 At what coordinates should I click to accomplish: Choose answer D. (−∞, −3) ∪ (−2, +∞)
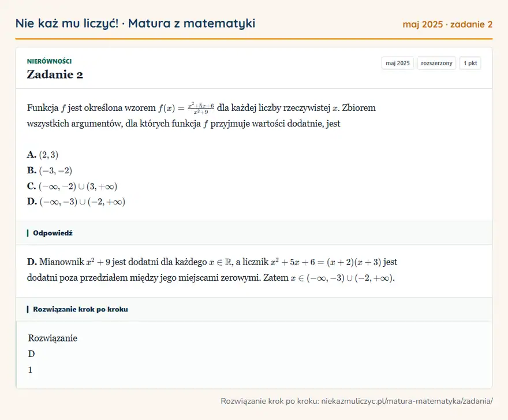(76, 202)
